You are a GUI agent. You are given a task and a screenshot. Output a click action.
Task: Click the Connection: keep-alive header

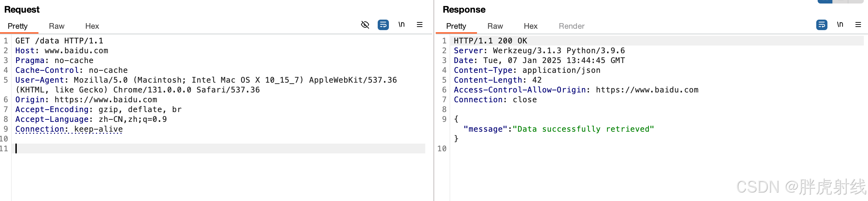point(69,129)
